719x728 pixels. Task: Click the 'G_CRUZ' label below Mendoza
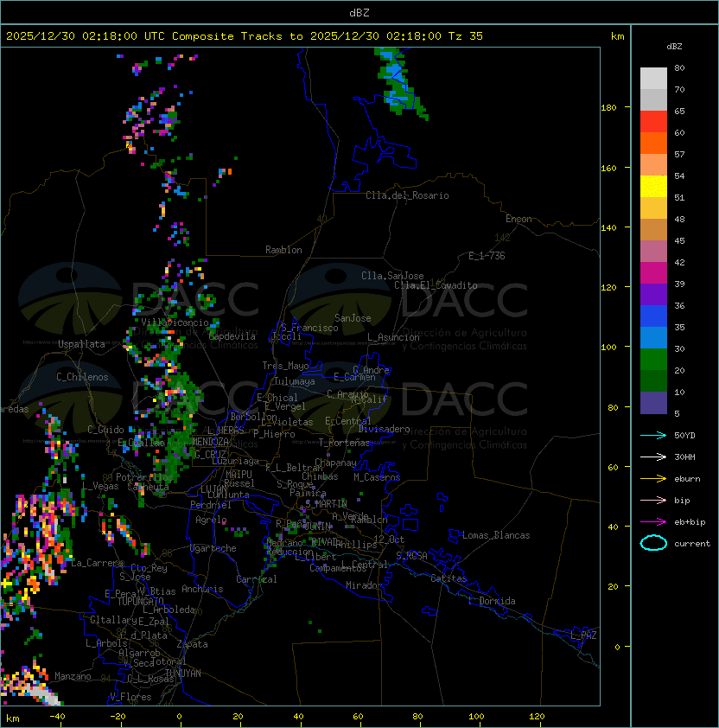(210, 454)
